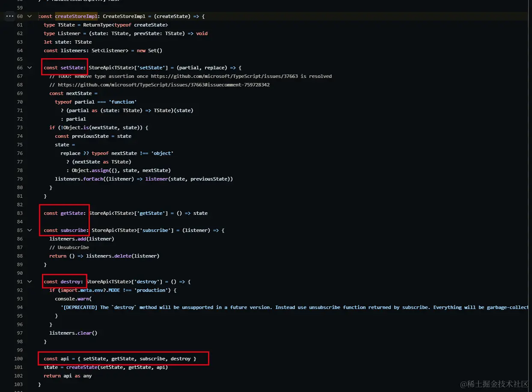Select line number 62
The image size is (532, 392).
pyautogui.click(x=20, y=33)
